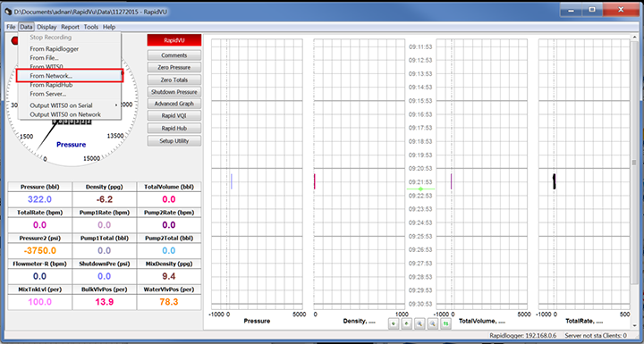The image size is (644, 344).
Task: Open the Tools menu
Action: [90, 27]
